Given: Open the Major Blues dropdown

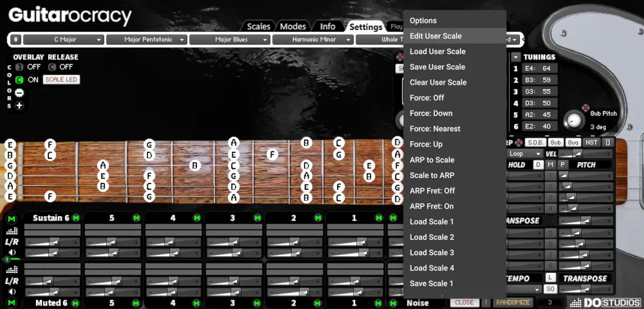Looking at the screenshot, I should click(x=230, y=40).
